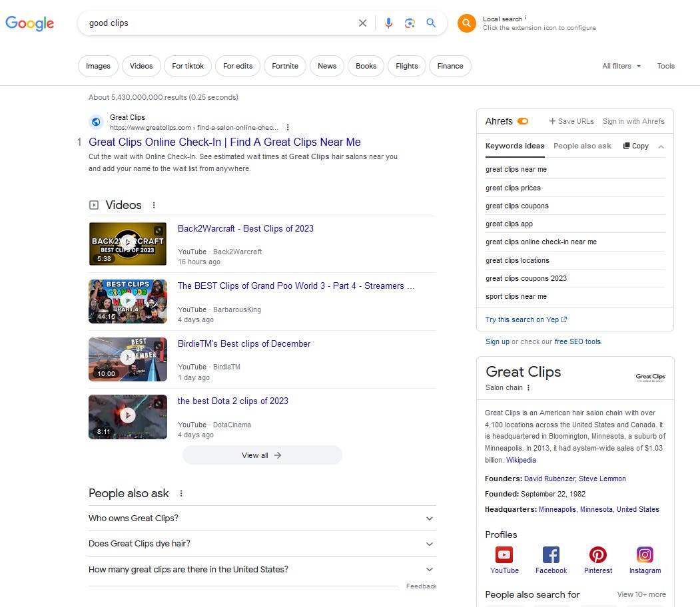
Task: Click the Copy icon in Ahrefs panel
Action: point(626,146)
